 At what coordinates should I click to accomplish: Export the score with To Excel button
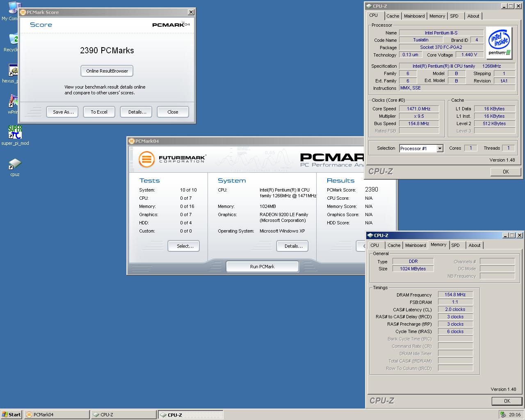pyautogui.click(x=99, y=112)
